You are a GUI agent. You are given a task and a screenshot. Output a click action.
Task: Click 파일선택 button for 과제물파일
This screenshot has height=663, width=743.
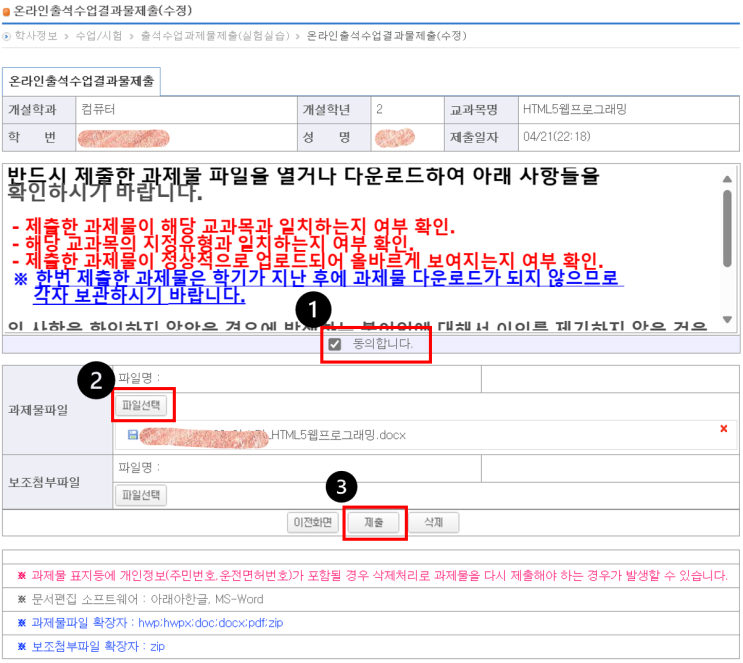[x=141, y=406]
